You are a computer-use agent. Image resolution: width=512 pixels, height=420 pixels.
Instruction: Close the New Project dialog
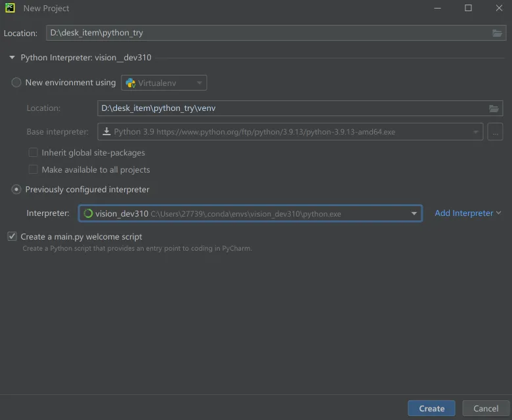[499, 8]
